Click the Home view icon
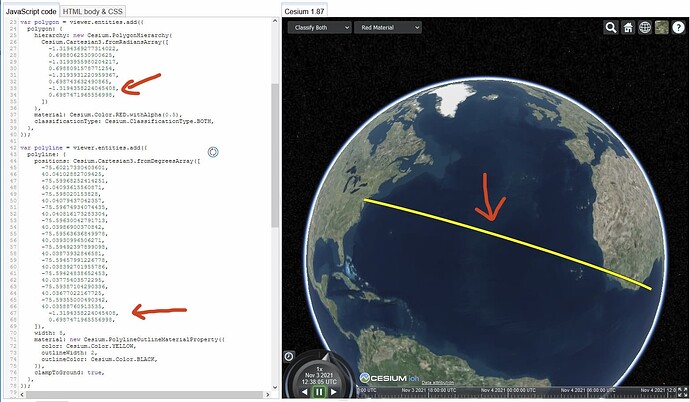This screenshot has width=690, height=402. pyautogui.click(x=628, y=27)
